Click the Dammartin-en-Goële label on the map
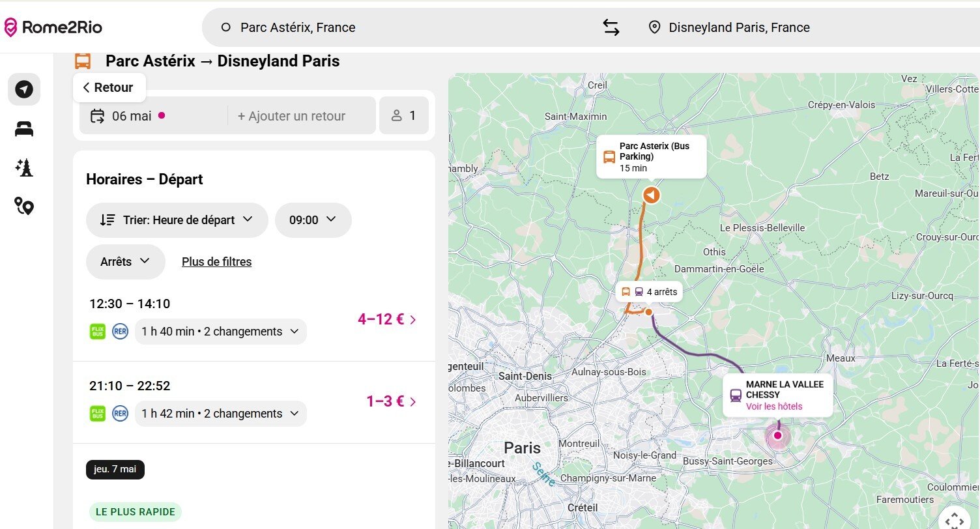The image size is (980, 529). pos(719,268)
